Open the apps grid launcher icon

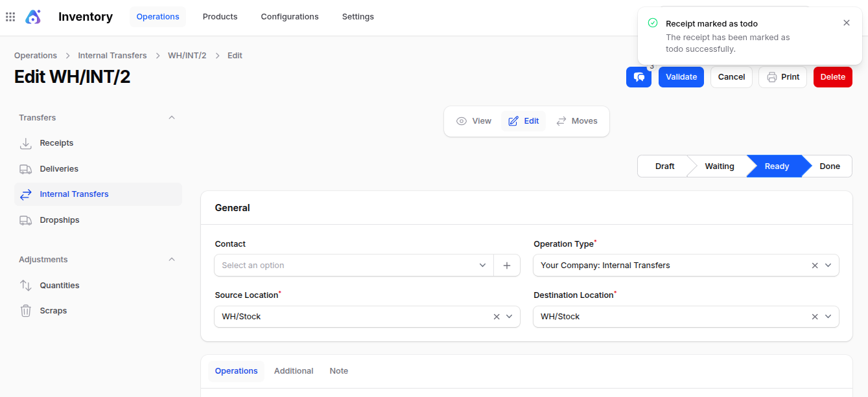click(10, 17)
